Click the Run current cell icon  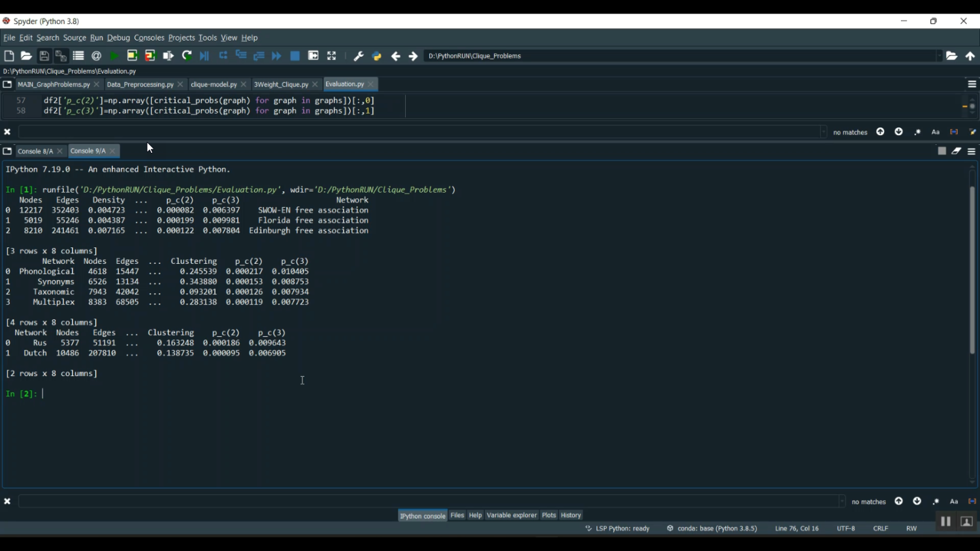pos(132,56)
